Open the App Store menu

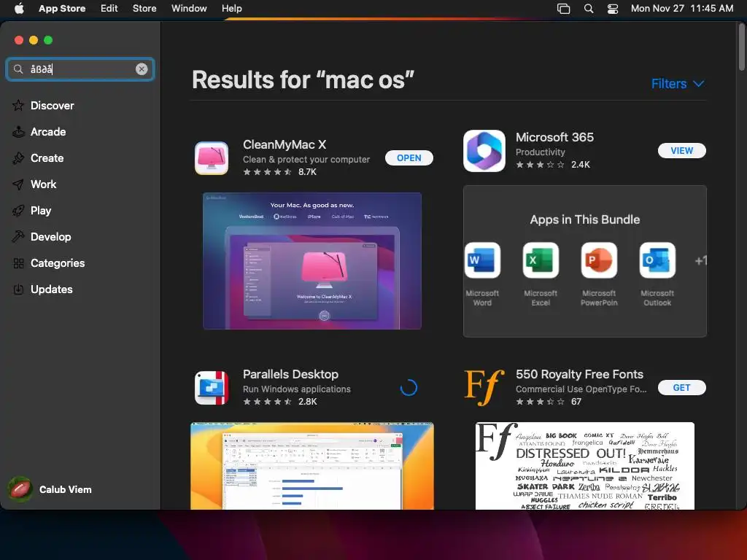coord(62,9)
